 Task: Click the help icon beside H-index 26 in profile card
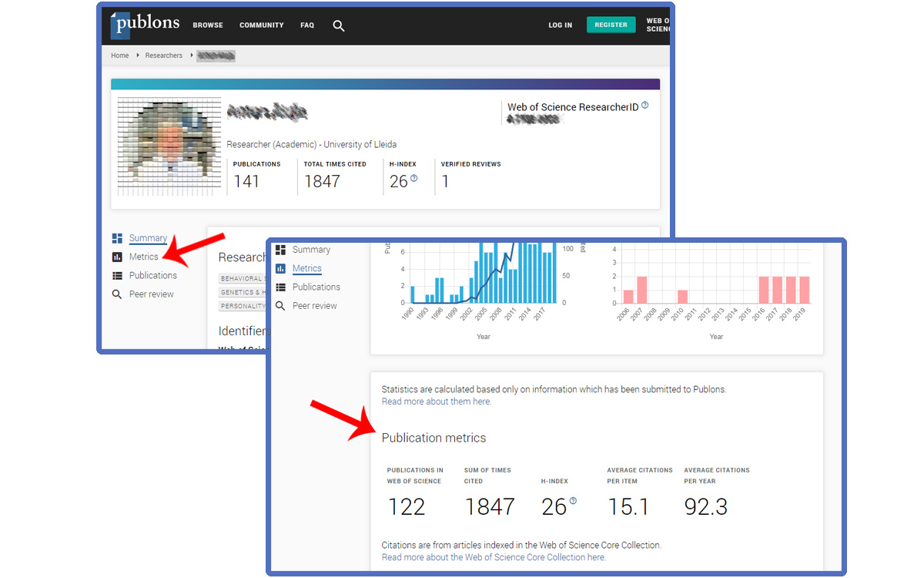click(x=414, y=178)
